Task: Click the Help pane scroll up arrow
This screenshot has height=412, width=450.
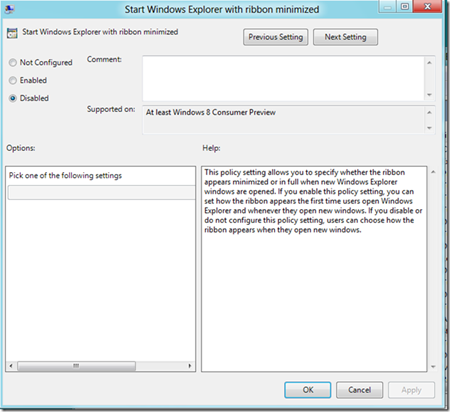Action: tap(433, 172)
